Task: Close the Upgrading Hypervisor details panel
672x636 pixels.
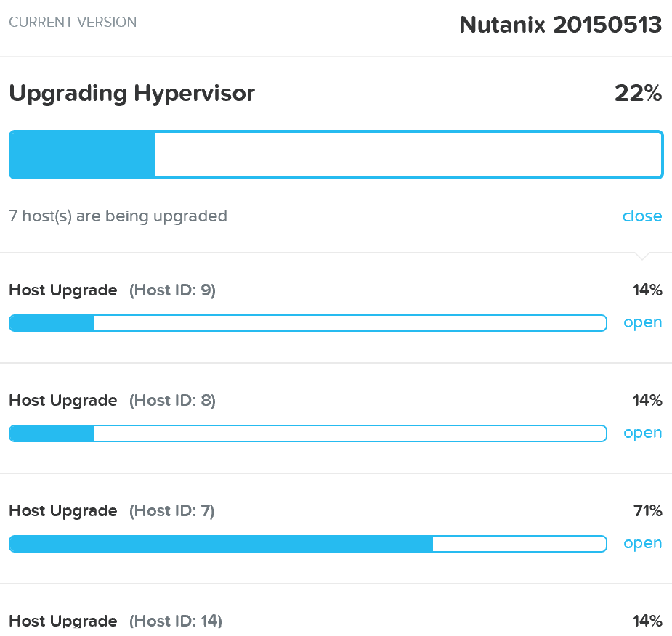Action: pos(641,216)
